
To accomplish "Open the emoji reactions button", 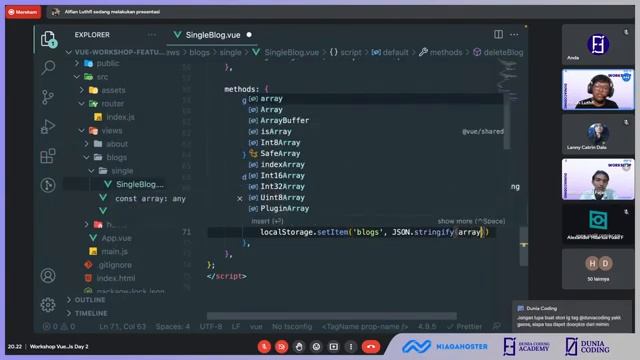I will (316, 347).
